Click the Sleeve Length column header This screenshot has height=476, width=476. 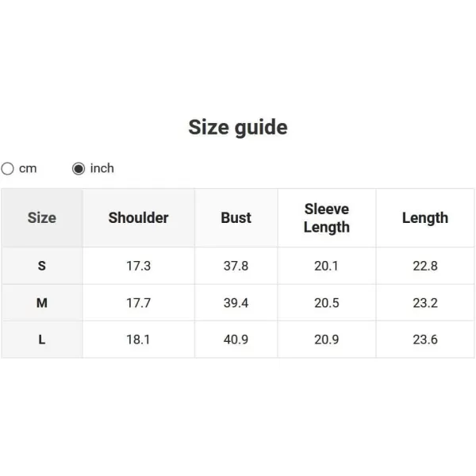pos(327,217)
